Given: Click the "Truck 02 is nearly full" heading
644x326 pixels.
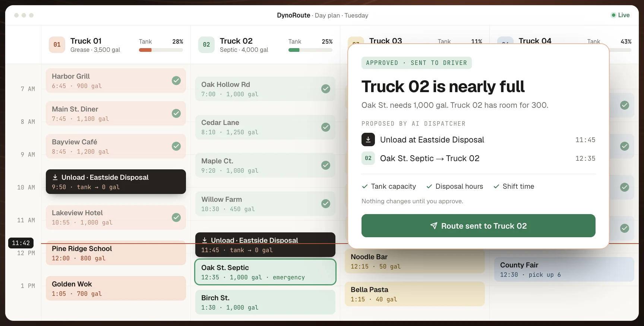Looking at the screenshot, I should (443, 87).
